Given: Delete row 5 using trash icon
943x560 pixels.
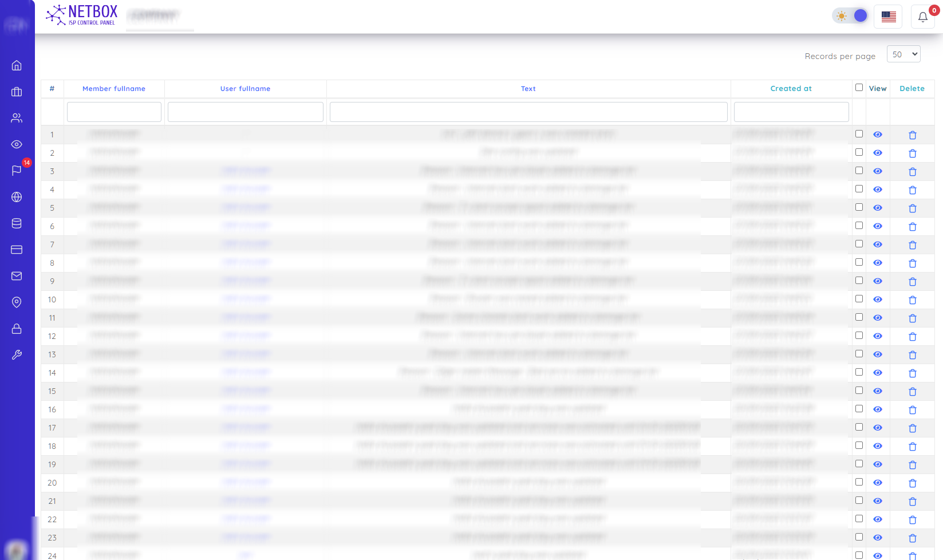Looking at the screenshot, I should tap(912, 208).
